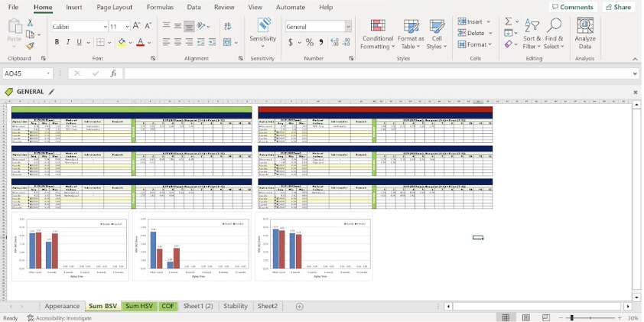Add a new sheet with plus button
Viewport: 644px width, 322px height.
299,307
